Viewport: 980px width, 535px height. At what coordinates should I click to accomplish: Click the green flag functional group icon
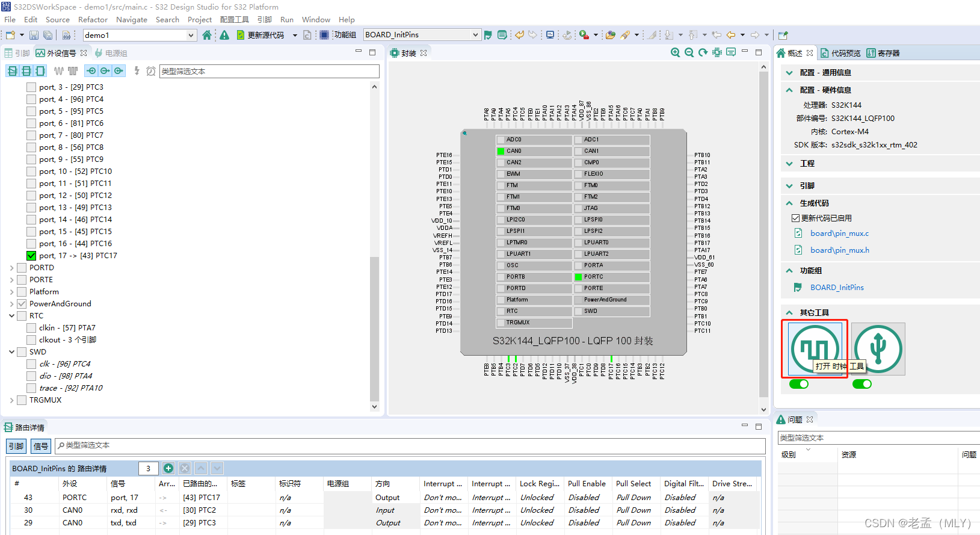click(x=488, y=35)
